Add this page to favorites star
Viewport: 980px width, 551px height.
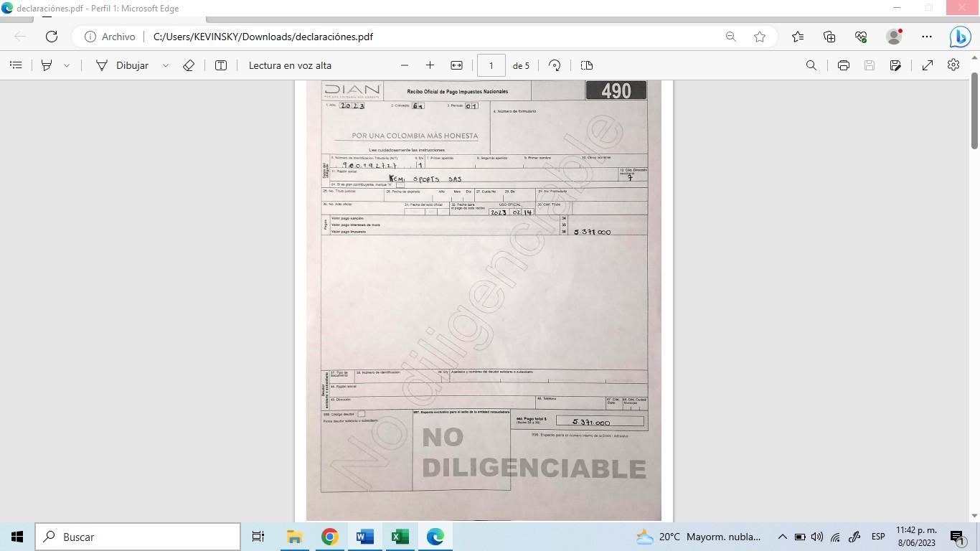click(x=760, y=37)
